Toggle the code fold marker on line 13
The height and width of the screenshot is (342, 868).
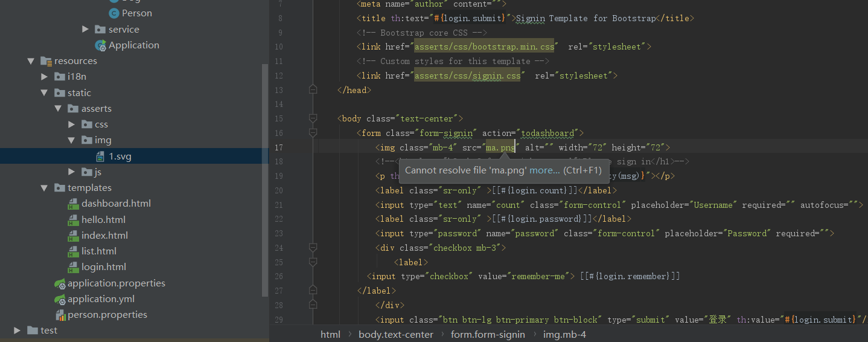[313, 89]
